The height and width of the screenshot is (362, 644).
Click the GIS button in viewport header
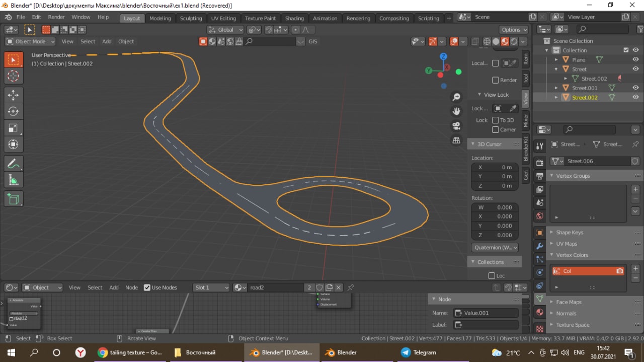tap(313, 42)
